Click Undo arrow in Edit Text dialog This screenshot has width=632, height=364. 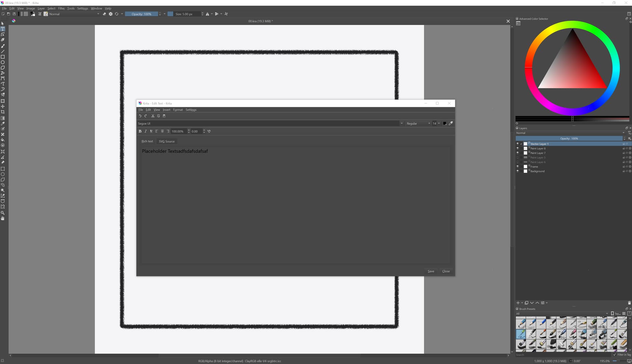pyautogui.click(x=140, y=116)
